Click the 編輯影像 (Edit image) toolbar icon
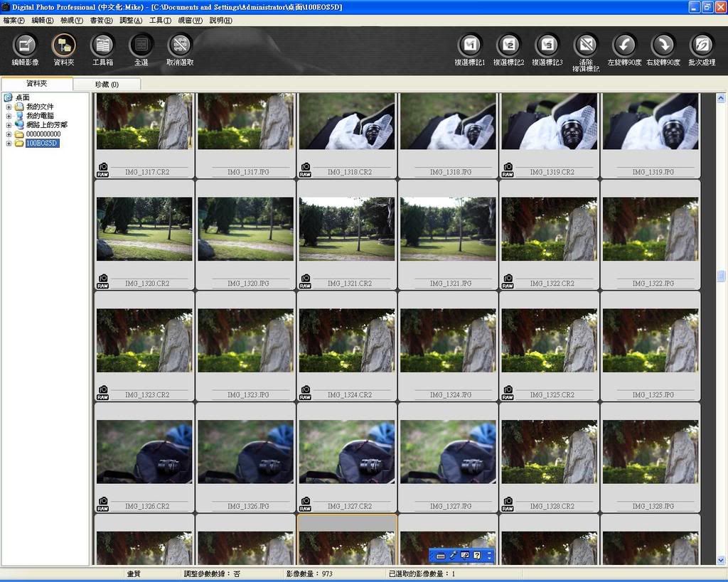Image resolution: width=728 pixels, height=582 pixels. (x=25, y=45)
